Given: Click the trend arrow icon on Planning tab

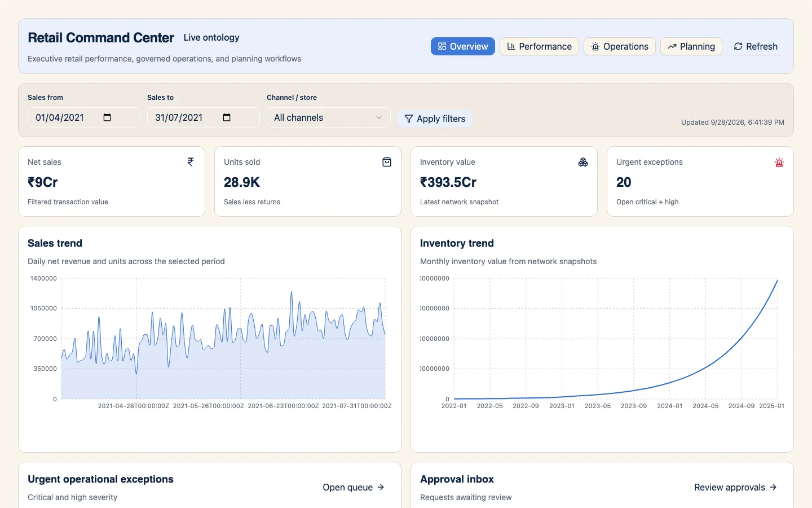Looking at the screenshot, I should (x=672, y=46).
